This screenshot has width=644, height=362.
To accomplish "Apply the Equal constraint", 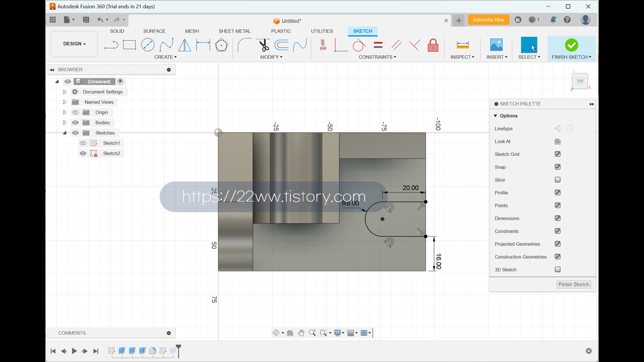I will (378, 45).
